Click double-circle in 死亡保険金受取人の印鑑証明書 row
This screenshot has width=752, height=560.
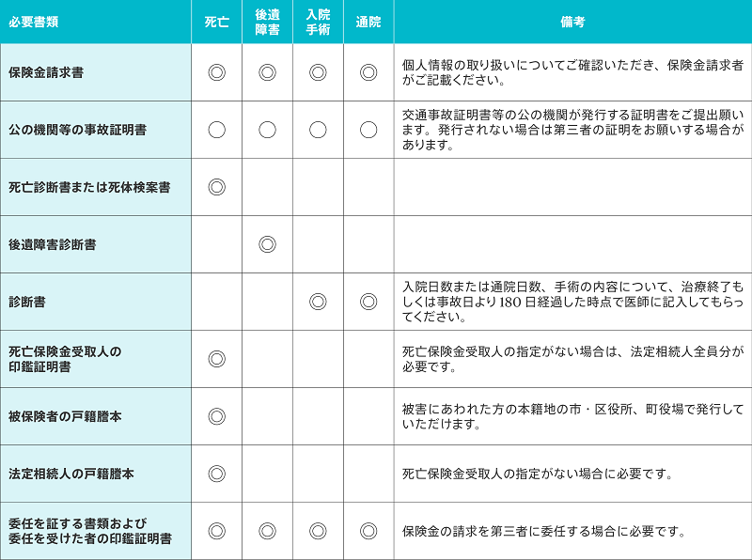pos(216,359)
